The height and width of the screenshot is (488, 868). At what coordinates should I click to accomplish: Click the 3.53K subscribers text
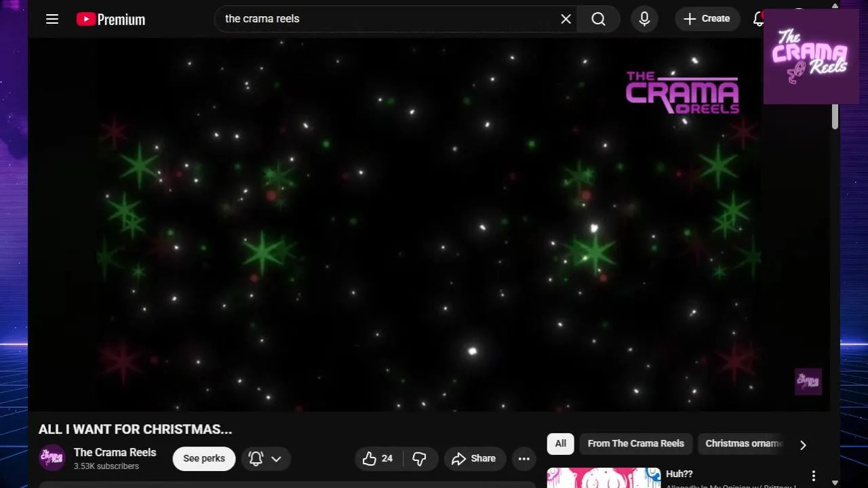tap(106, 466)
